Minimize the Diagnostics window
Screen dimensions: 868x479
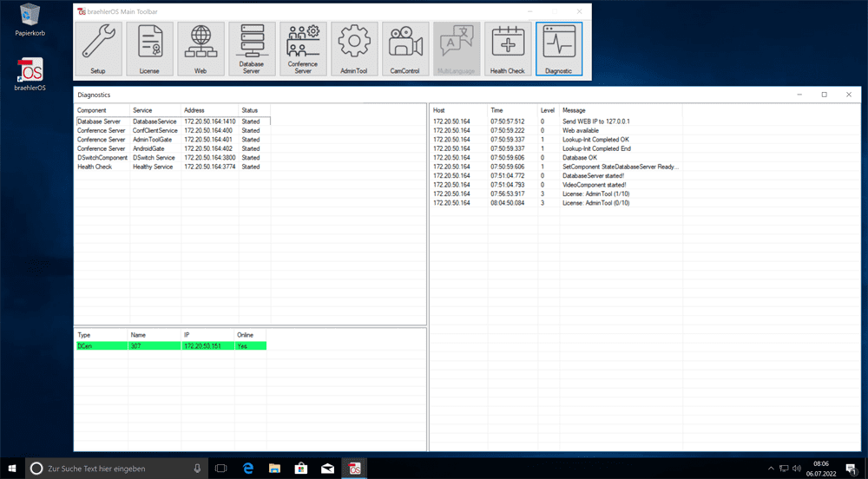[799, 95]
